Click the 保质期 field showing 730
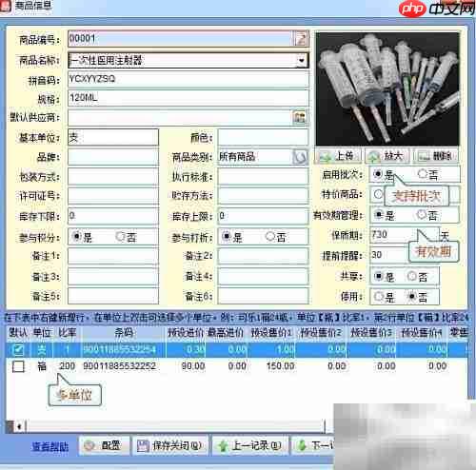Image resolution: width=476 pixels, height=470 pixels. 405,235
